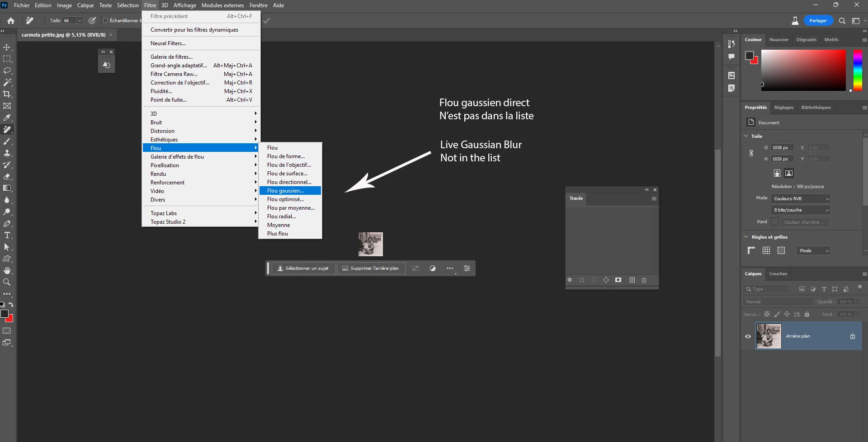This screenshot has width=868, height=442.
Task: Open the Couleurs RVB mode dropdown
Action: [x=800, y=198]
